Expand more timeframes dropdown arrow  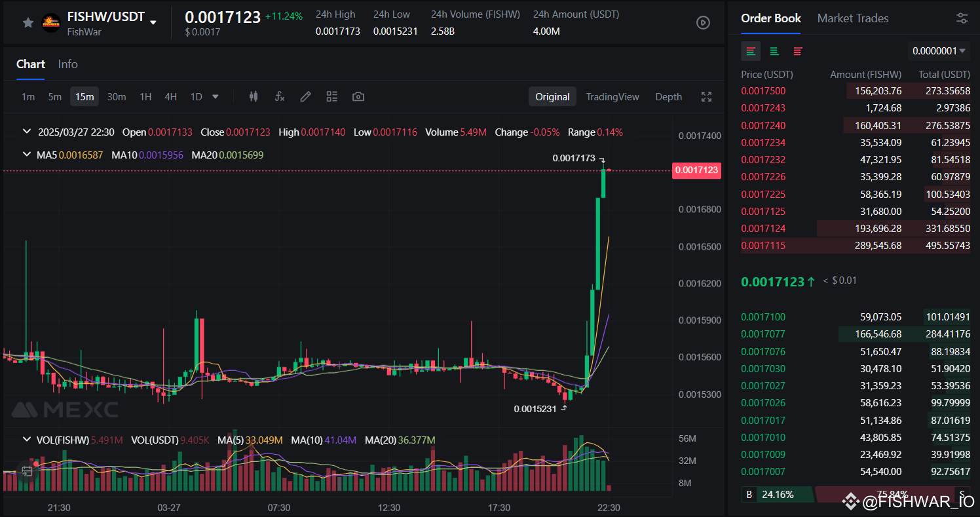216,96
